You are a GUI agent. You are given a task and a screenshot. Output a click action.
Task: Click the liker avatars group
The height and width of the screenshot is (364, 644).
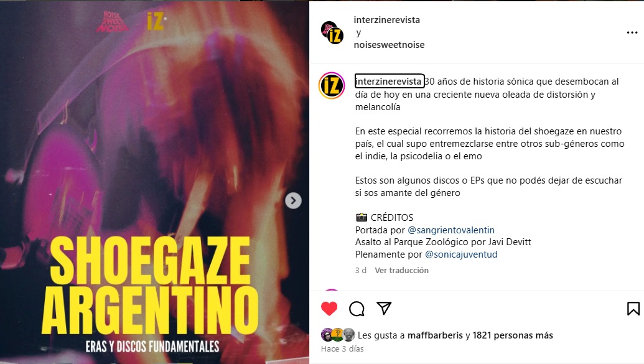(338, 335)
